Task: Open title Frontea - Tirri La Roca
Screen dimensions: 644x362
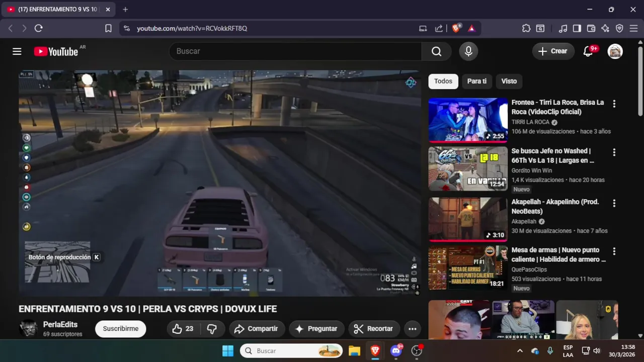Action: (x=557, y=107)
